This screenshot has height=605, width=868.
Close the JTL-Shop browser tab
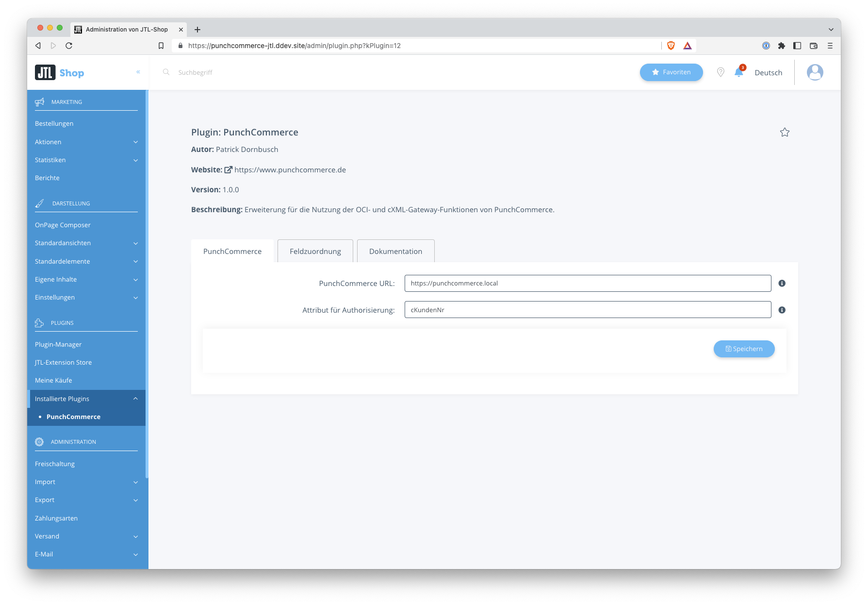tap(181, 30)
